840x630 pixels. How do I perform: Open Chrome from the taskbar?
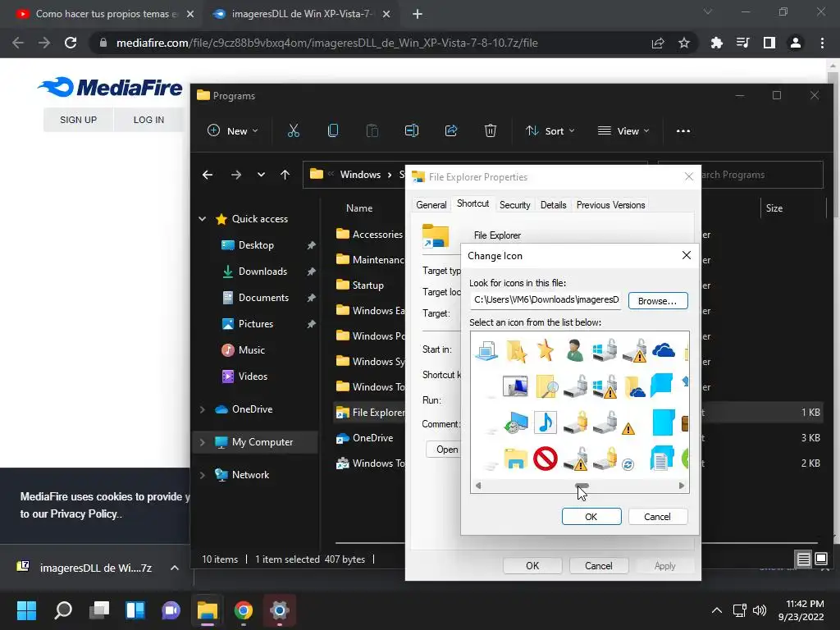(243, 610)
